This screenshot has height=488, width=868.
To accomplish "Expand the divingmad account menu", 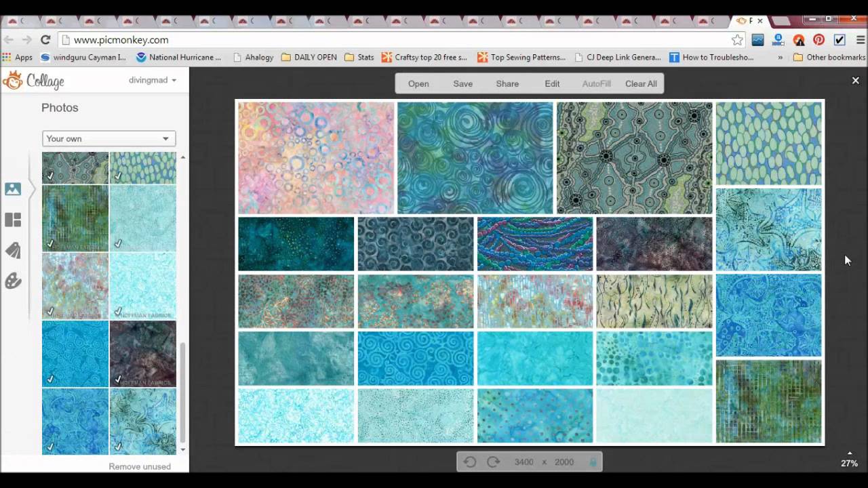I will (153, 80).
